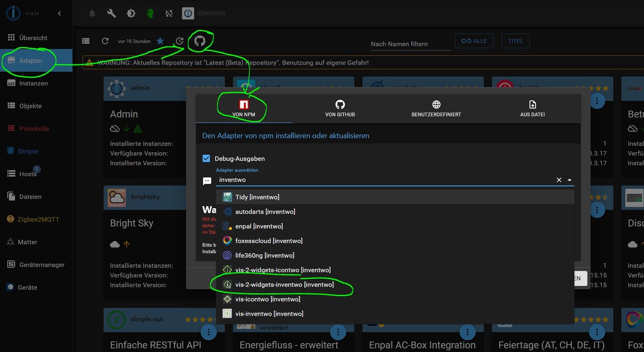Click the 'vor 16 Stunden' timestamp text
The width and height of the screenshot is (644, 352).
134,41
